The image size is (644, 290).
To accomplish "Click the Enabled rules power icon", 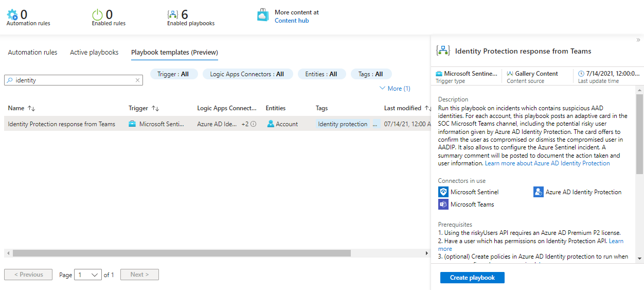I will pos(97,14).
